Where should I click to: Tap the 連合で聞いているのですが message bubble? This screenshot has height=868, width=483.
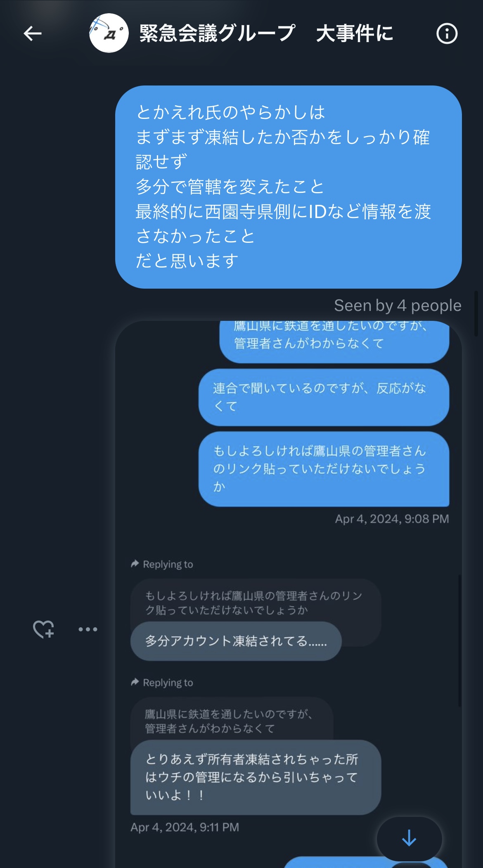click(x=324, y=397)
